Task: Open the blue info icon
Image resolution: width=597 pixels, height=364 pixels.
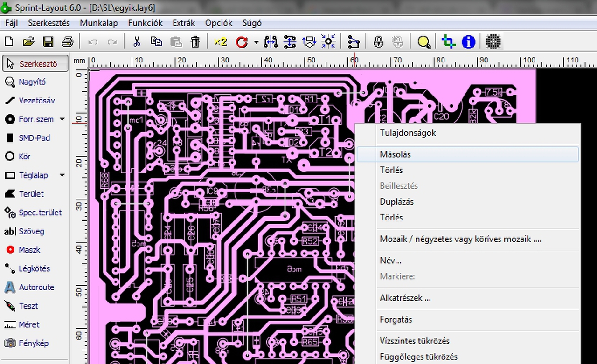Action: click(x=468, y=42)
